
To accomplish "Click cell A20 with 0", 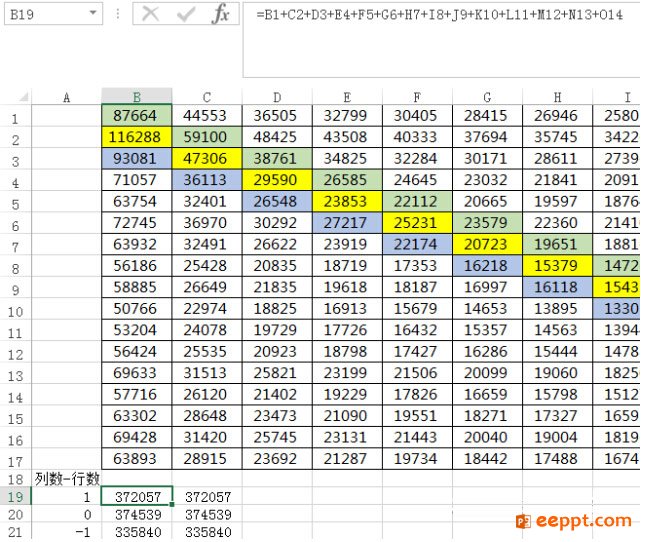I will coord(67,514).
